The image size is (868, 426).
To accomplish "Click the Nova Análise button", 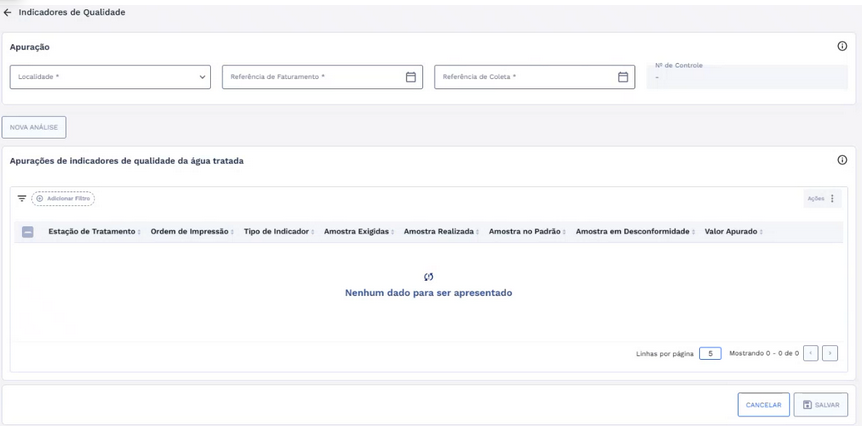I will (x=34, y=127).
